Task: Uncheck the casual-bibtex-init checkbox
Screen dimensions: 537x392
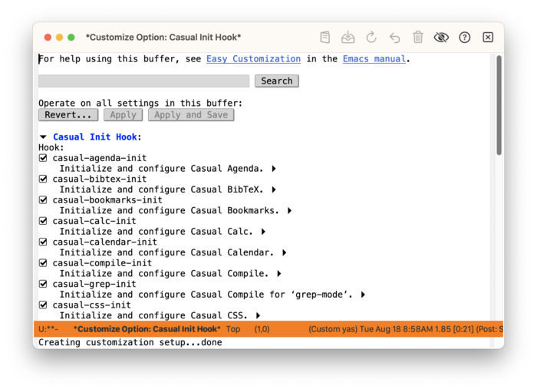Action: tap(43, 179)
